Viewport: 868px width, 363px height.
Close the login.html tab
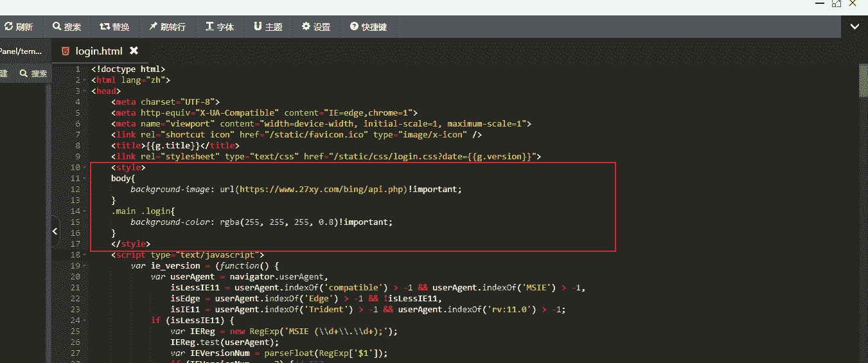pos(134,50)
